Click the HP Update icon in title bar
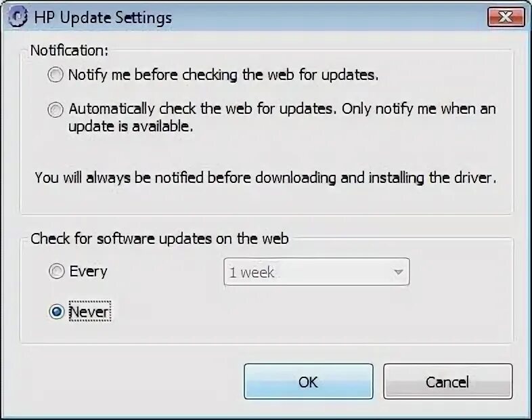Screen dimensions: 532x420 tap(17, 17)
